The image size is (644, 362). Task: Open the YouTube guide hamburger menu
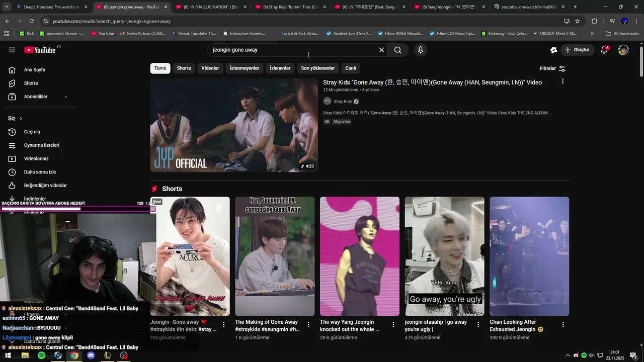(12, 50)
